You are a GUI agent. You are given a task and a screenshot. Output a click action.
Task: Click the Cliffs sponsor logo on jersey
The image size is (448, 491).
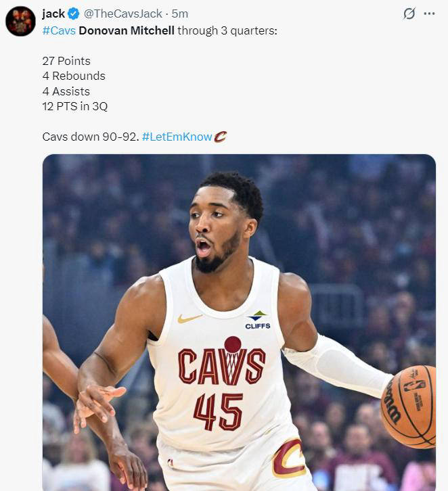coord(257,319)
